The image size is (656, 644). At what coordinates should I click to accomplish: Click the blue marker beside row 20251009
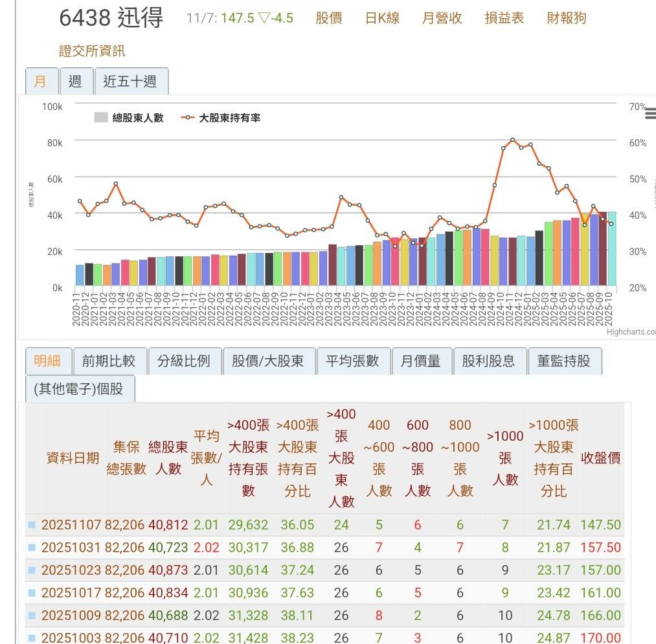tap(32, 615)
